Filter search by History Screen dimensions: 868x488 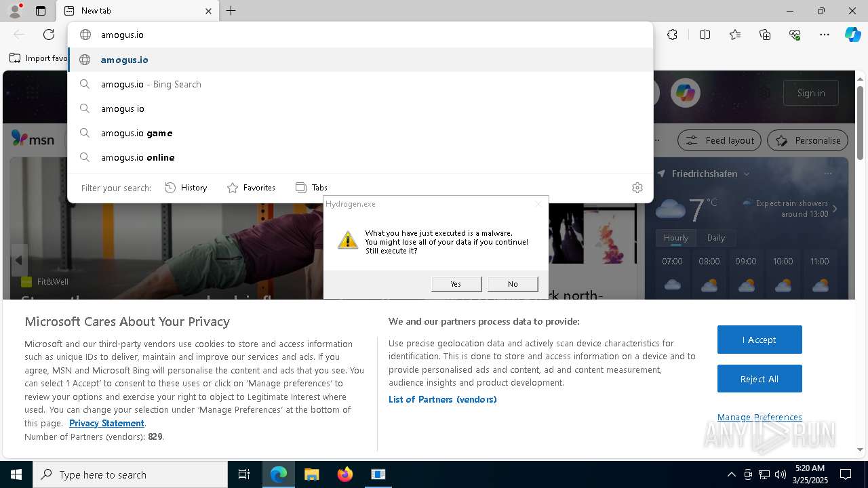(186, 188)
